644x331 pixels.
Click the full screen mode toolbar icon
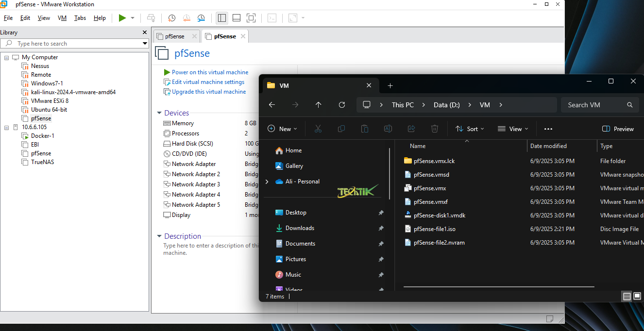tap(251, 18)
